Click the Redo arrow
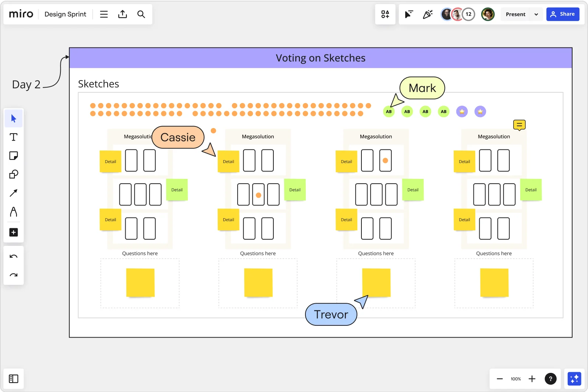The width and height of the screenshot is (588, 392). click(x=14, y=275)
